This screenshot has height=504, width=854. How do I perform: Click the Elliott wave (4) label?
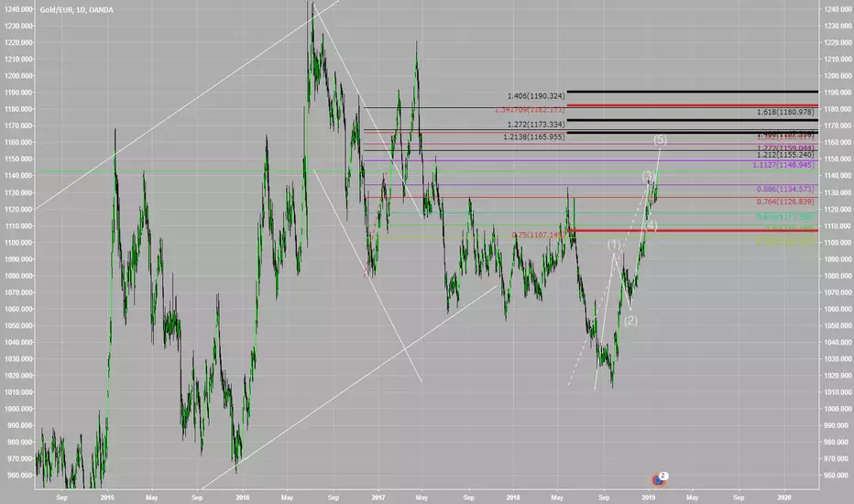coord(651,225)
